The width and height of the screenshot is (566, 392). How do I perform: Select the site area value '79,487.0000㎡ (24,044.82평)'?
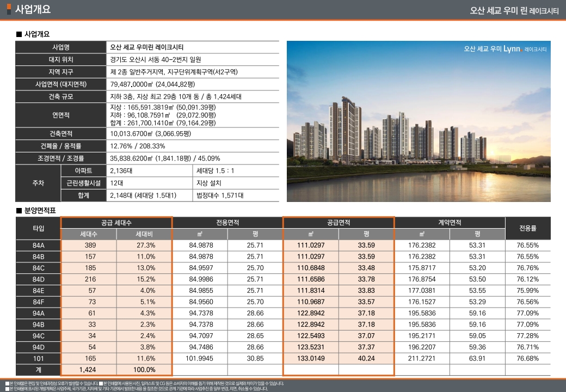(x=152, y=84)
